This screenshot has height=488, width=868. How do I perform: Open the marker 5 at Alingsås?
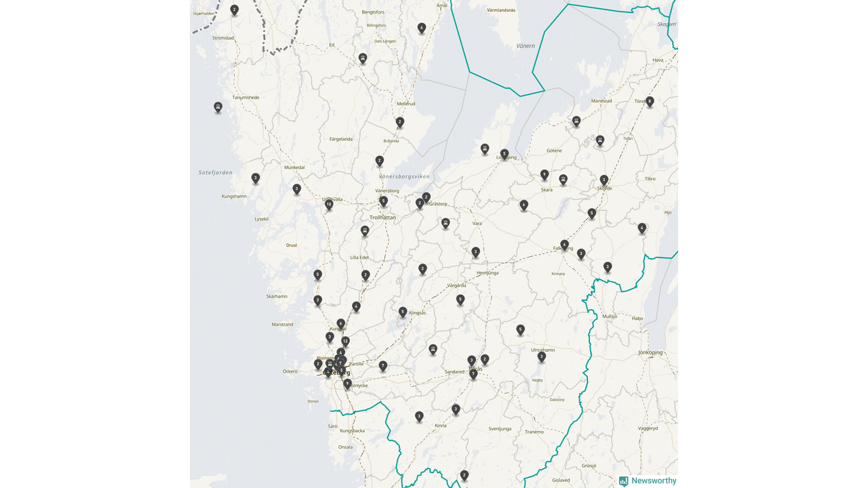[403, 312]
